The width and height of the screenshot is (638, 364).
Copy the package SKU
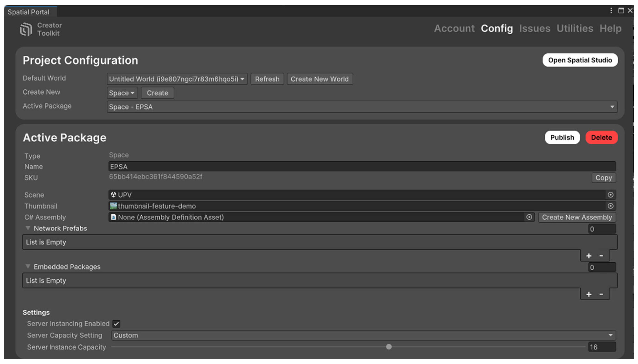[x=603, y=178]
